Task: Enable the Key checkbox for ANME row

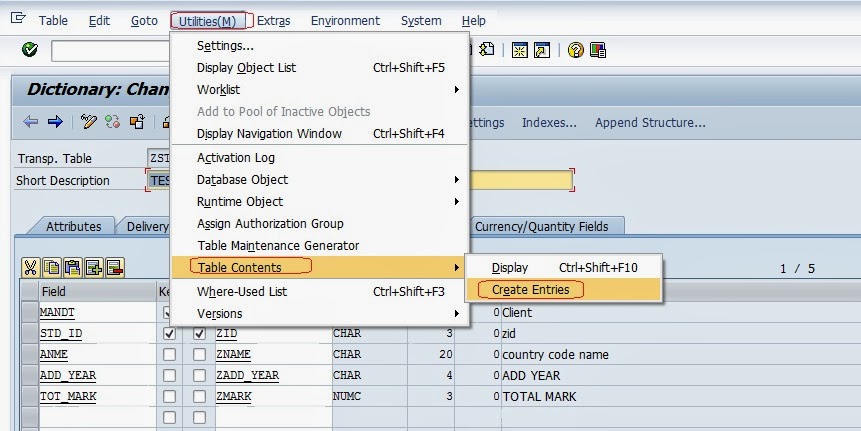Action: click(169, 355)
